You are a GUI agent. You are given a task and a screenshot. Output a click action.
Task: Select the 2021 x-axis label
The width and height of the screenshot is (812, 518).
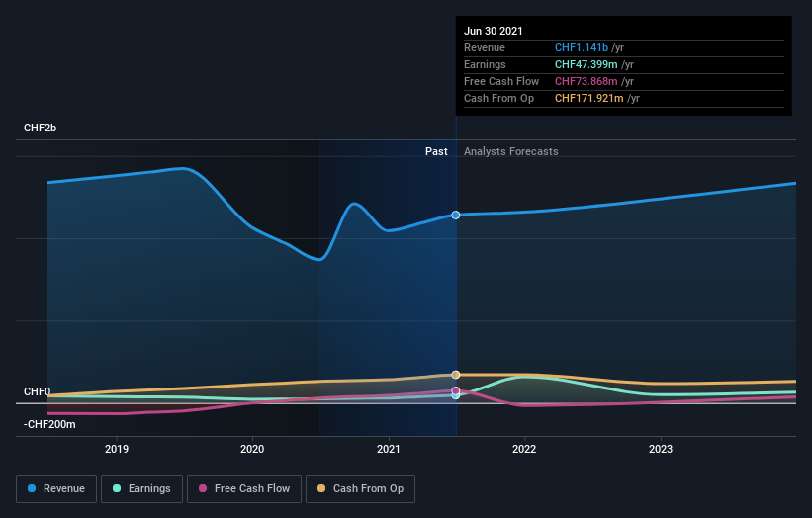(x=389, y=449)
